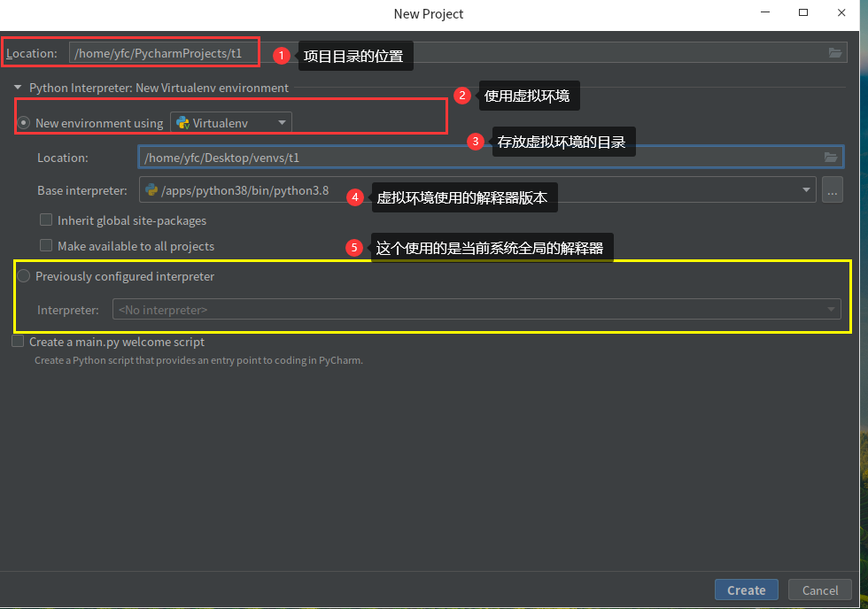This screenshot has height=609, width=868.
Task: Collapse the Python Interpreter section
Action: (18, 88)
